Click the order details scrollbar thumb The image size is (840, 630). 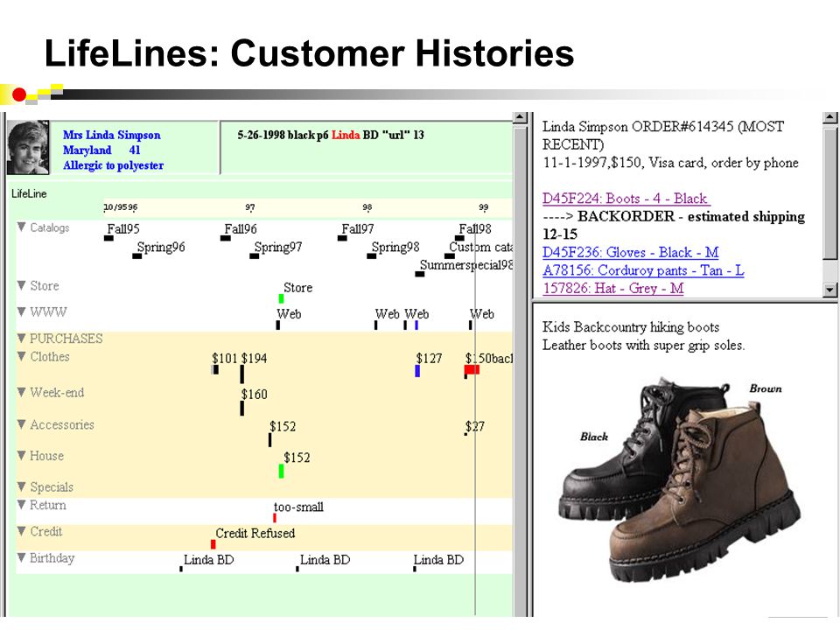pyautogui.click(x=829, y=192)
